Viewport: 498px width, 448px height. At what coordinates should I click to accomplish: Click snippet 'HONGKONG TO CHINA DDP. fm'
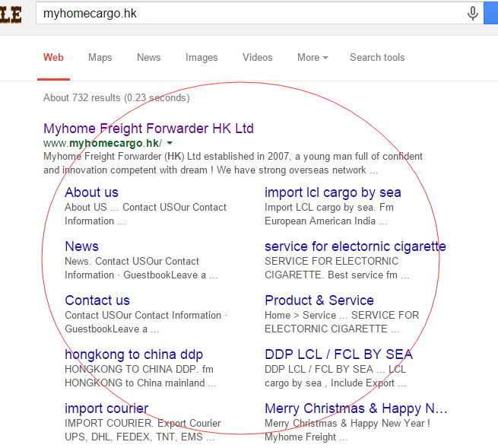click(139, 369)
